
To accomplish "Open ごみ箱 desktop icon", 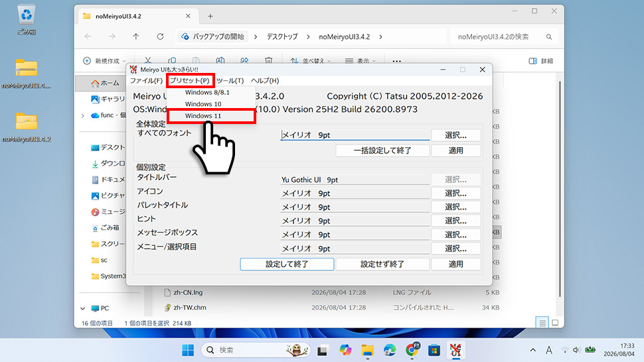I will tap(27, 20).
